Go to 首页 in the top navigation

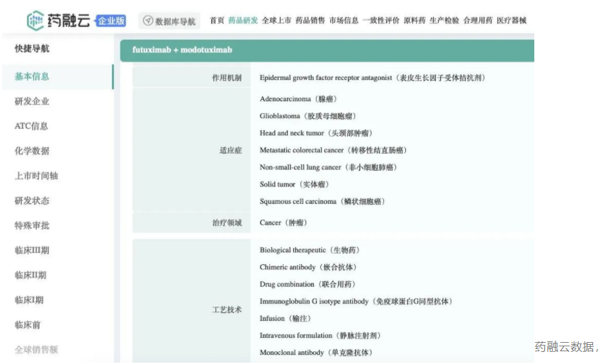(x=217, y=21)
